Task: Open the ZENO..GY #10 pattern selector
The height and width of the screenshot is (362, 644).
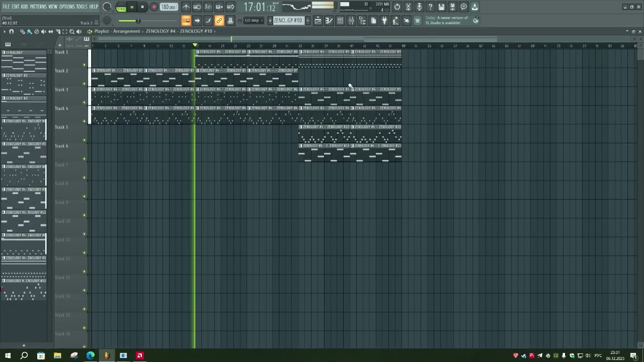Action: (288, 21)
